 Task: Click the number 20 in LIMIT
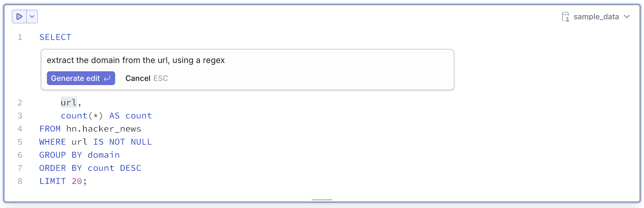point(77,181)
